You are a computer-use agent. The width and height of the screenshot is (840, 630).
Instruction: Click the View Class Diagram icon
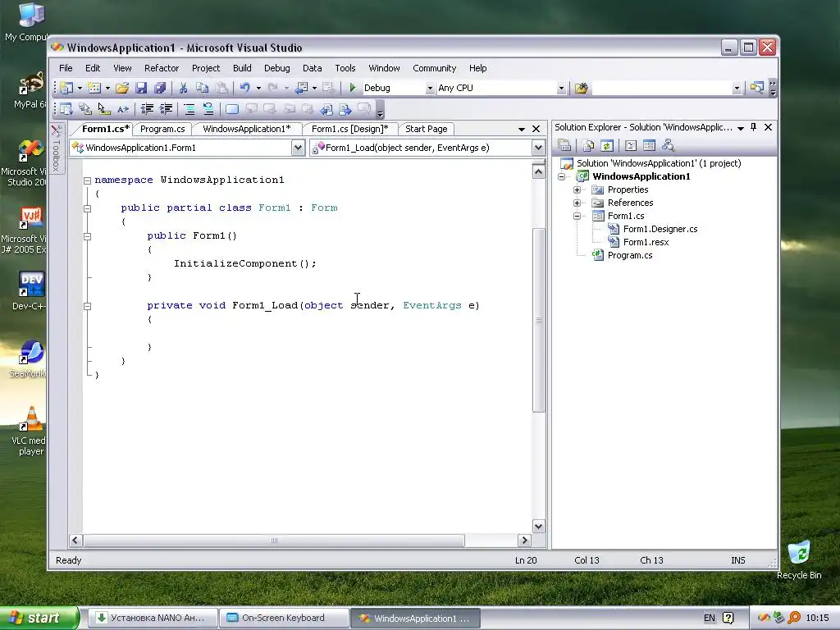tap(668, 145)
